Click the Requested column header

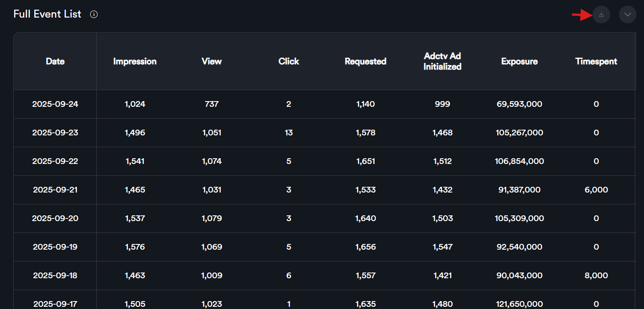coord(365,62)
